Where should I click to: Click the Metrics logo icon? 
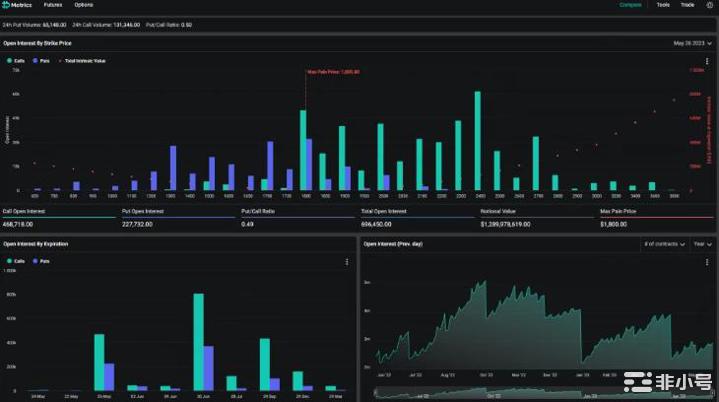click(7, 5)
